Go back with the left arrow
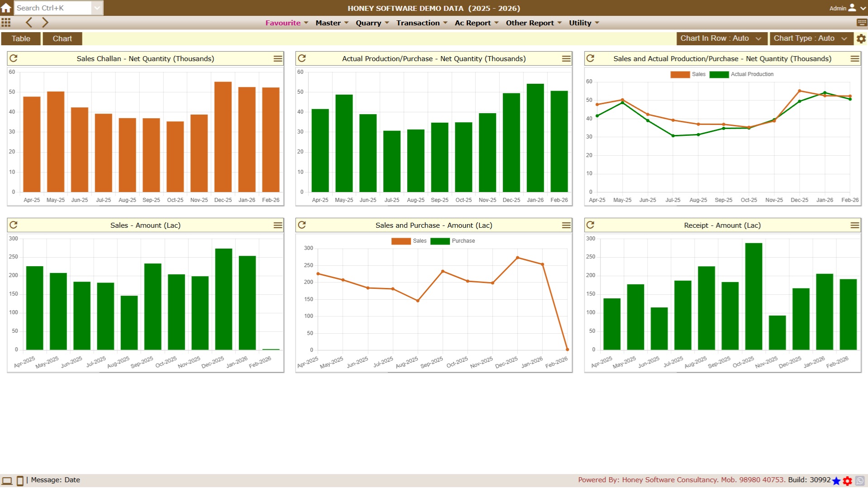The height and width of the screenshot is (489, 868). click(x=29, y=23)
